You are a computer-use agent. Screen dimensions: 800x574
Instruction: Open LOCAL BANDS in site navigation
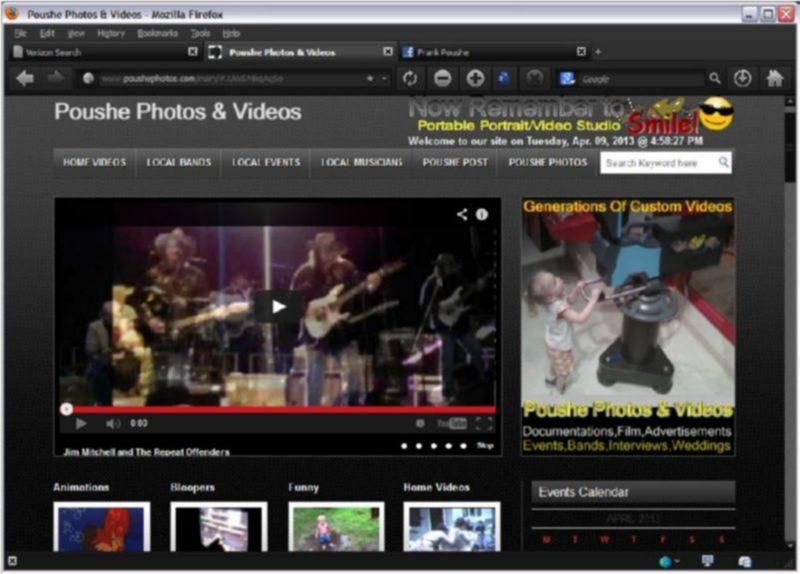179,163
